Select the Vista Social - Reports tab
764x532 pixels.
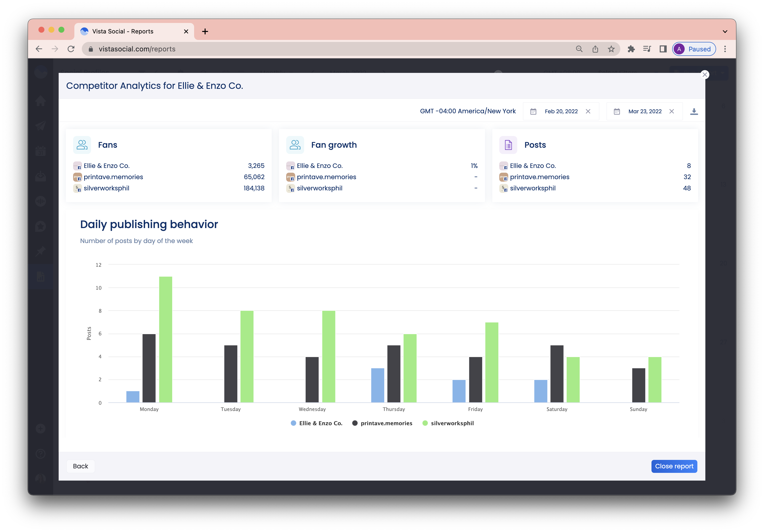tap(134, 31)
